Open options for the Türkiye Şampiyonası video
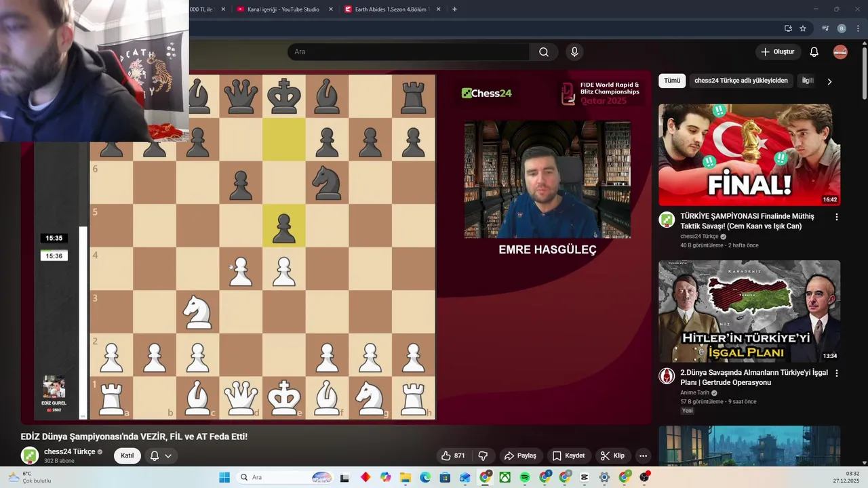 tap(836, 217)
